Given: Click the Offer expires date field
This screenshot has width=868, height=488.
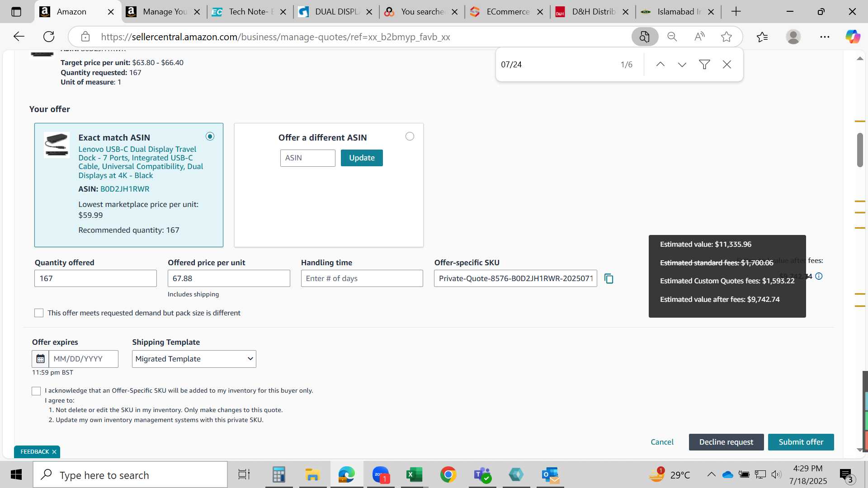Looking at the screenshot, I should point(83,359).
